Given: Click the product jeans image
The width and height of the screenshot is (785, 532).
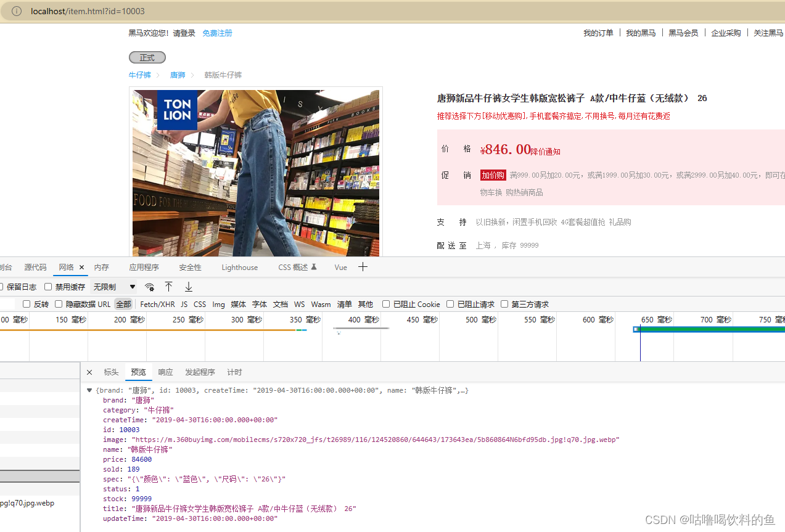Looking at the screenshot, I should click(x=256, y=173).
